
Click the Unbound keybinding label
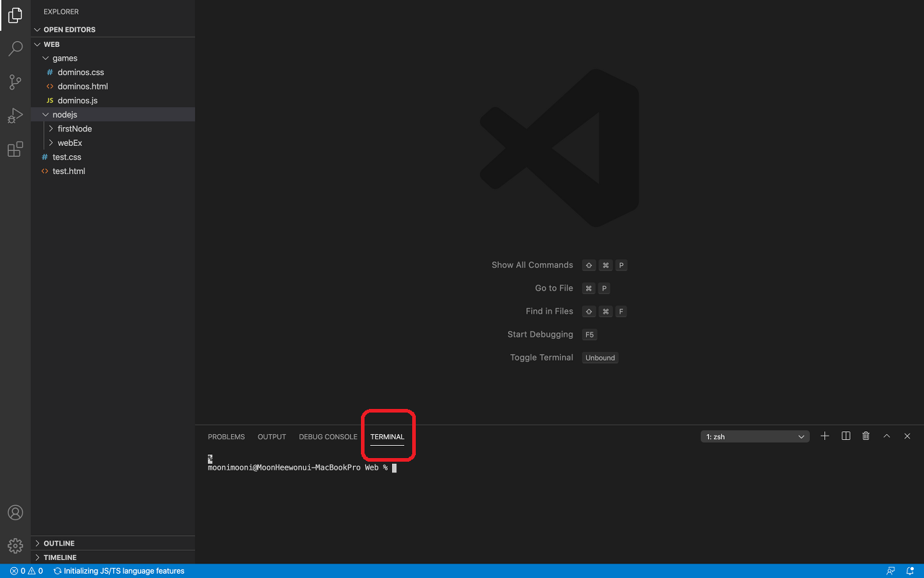click(x=600, y=358)
